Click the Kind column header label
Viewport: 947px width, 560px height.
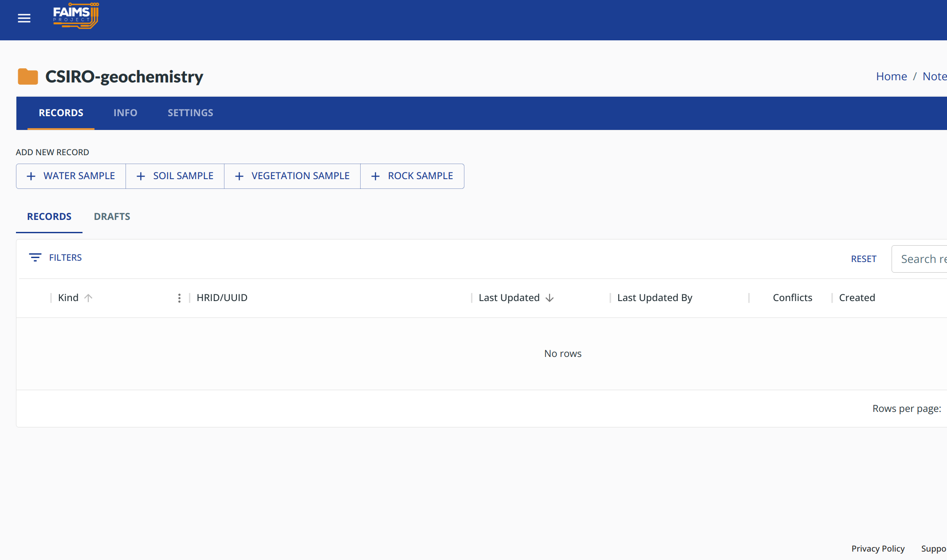pyautogui.click(x=68, y=298)
